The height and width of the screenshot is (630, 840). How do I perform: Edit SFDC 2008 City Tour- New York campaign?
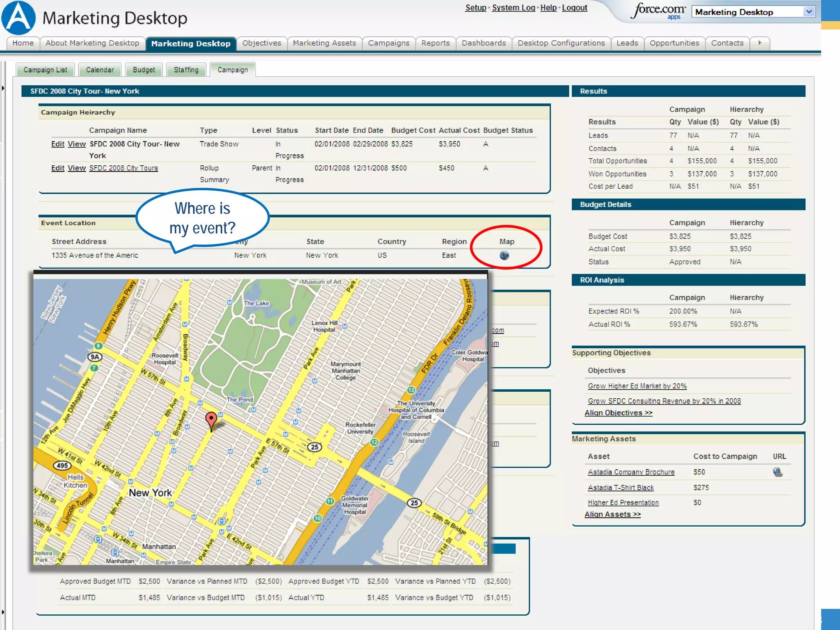(58, 144)
